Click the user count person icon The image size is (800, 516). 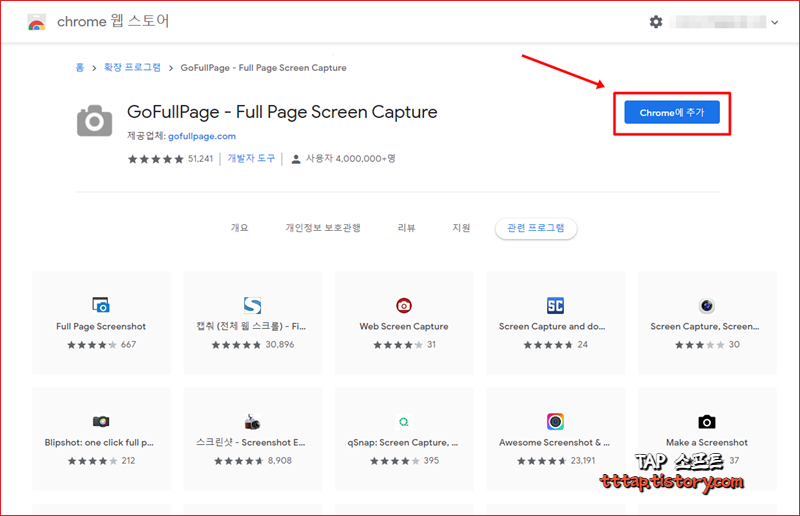click(295, 159)
